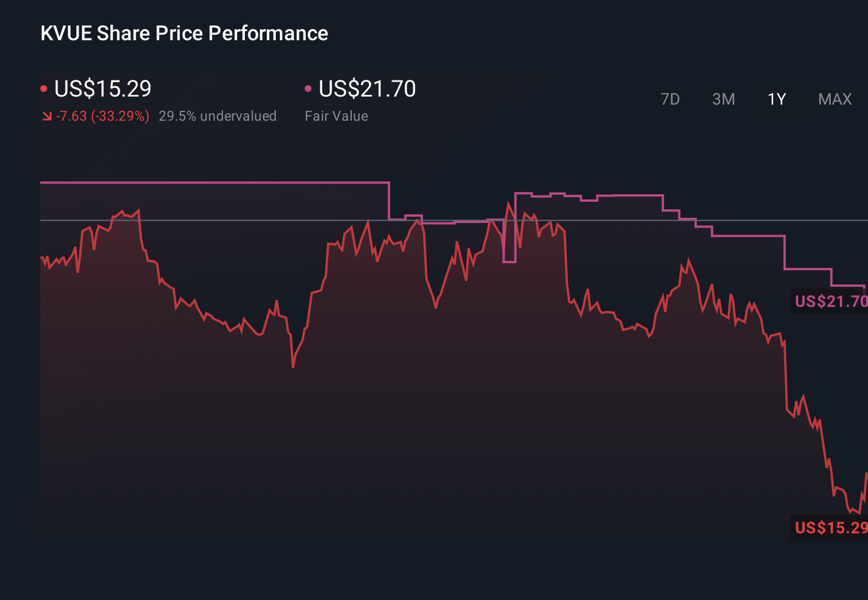Click the red down-arrow change icon
This screenshot has height=600, width=868.
tap(47, 116)
